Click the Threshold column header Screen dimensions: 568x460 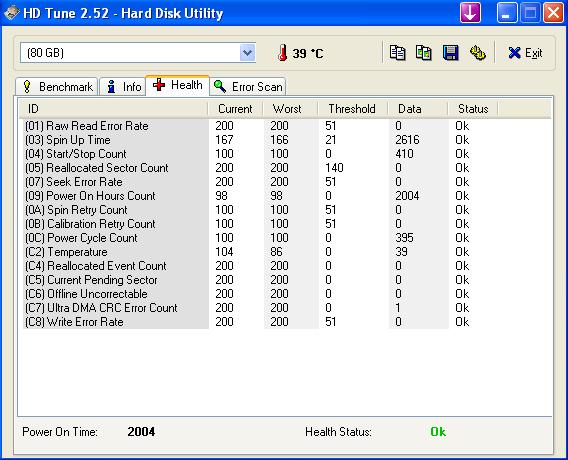pyautogui.click(x=352, y=109)
